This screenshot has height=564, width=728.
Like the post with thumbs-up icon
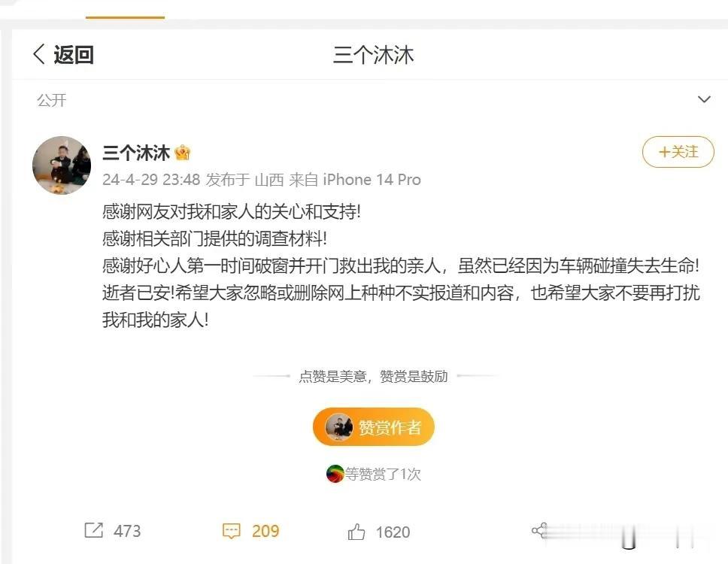356,532
